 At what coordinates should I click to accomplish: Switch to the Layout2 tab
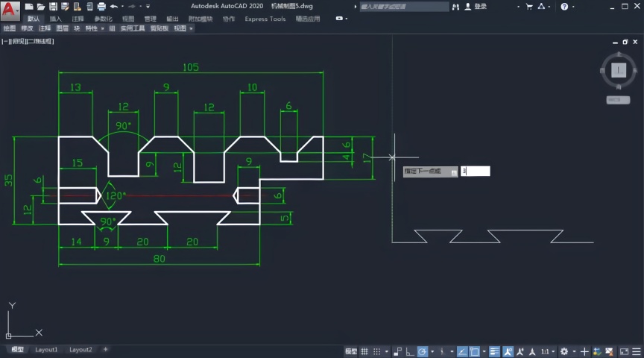tap(80, 349)
